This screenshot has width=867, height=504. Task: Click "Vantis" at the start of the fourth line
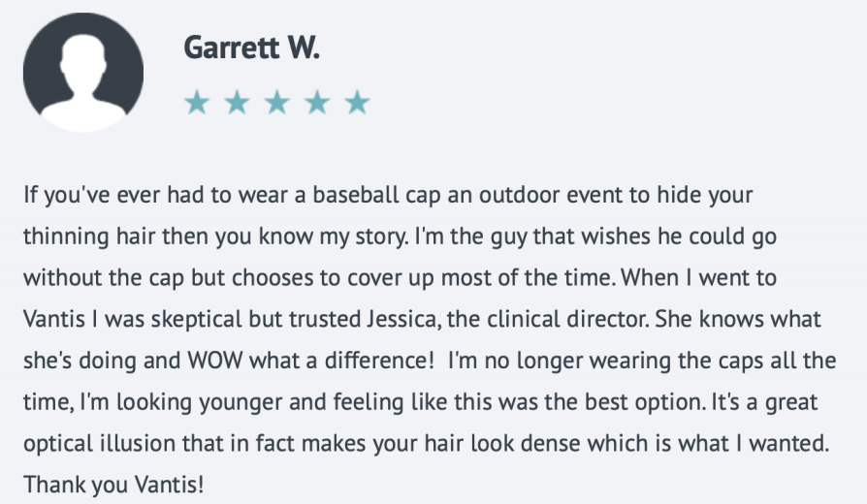click(x=54, y=320)
